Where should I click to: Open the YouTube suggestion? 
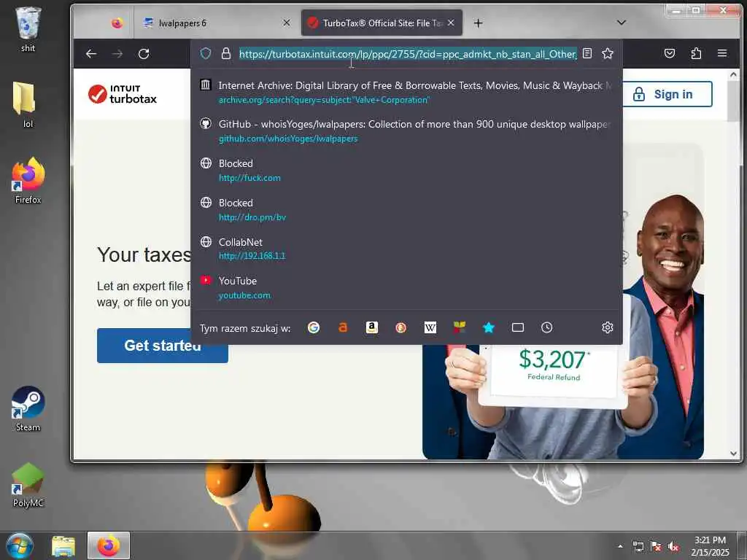(406, 287)
